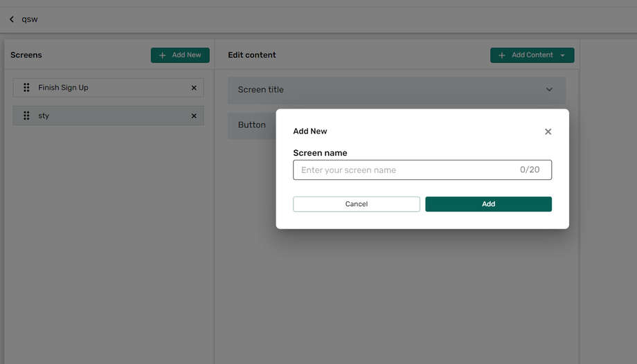This screenshot has width=637, height=364.
Task: Click the back arrow beside qsw
Action: tap(12, 19)
